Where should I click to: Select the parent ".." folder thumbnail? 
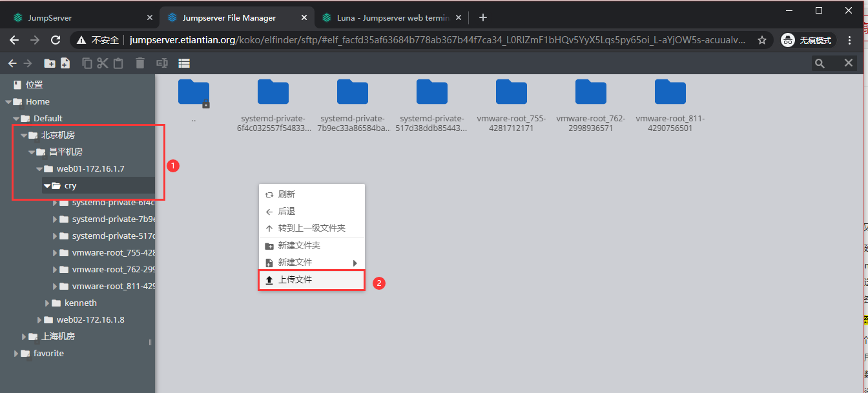click(194, 92)
